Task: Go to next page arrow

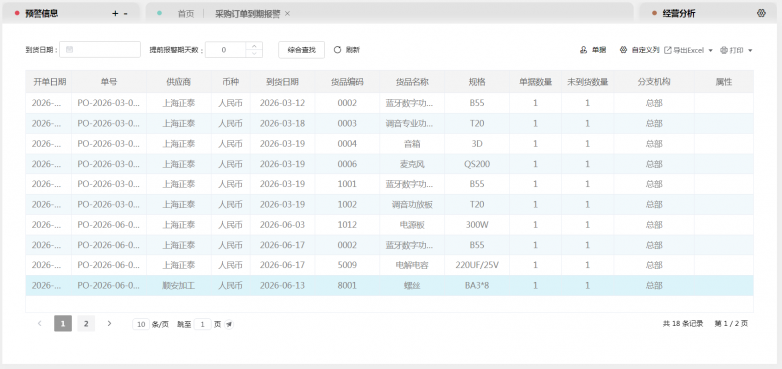Action: point(109,324)
